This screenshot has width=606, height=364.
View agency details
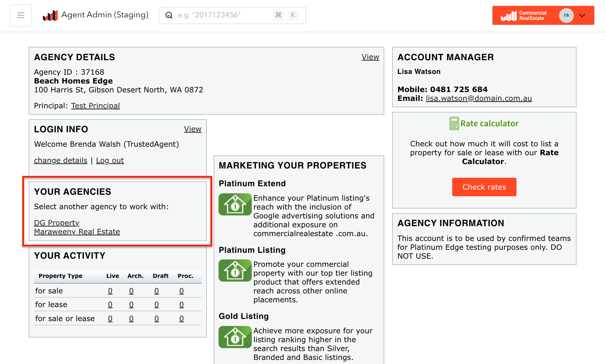click(x=370, y=57)
